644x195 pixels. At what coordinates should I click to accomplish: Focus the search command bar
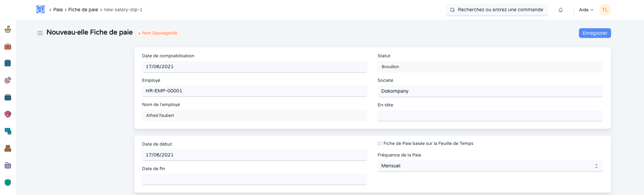coord(497,10)
